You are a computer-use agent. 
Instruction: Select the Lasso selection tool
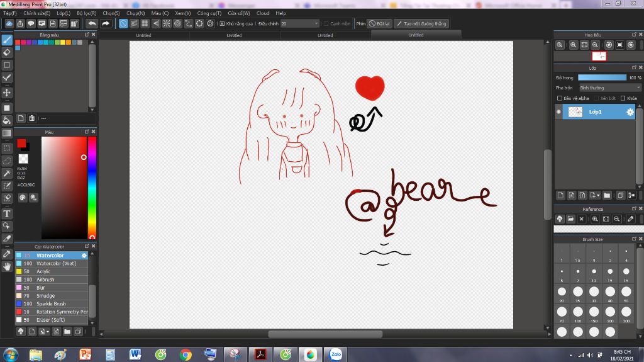[7, 161]
